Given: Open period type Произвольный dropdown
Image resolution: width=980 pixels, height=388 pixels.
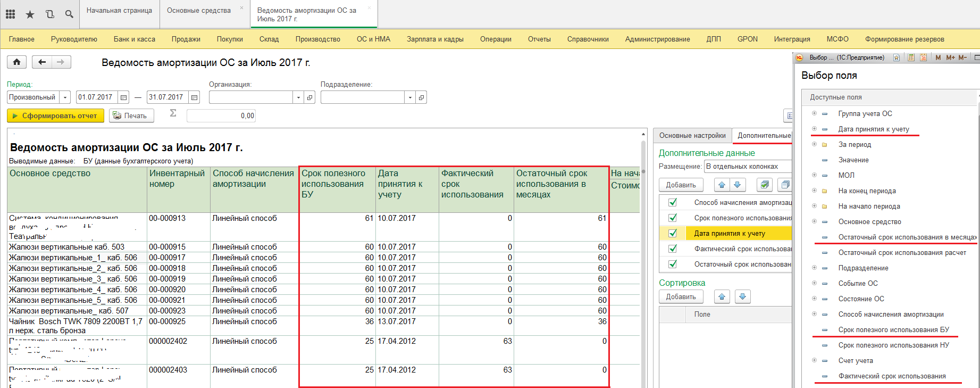Looking at the screenshot, I should pos(65,97).
